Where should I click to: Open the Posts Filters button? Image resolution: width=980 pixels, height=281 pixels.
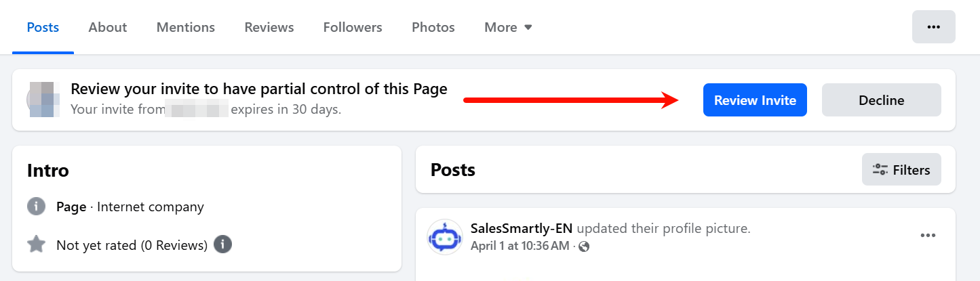click(x=901, y=170)
